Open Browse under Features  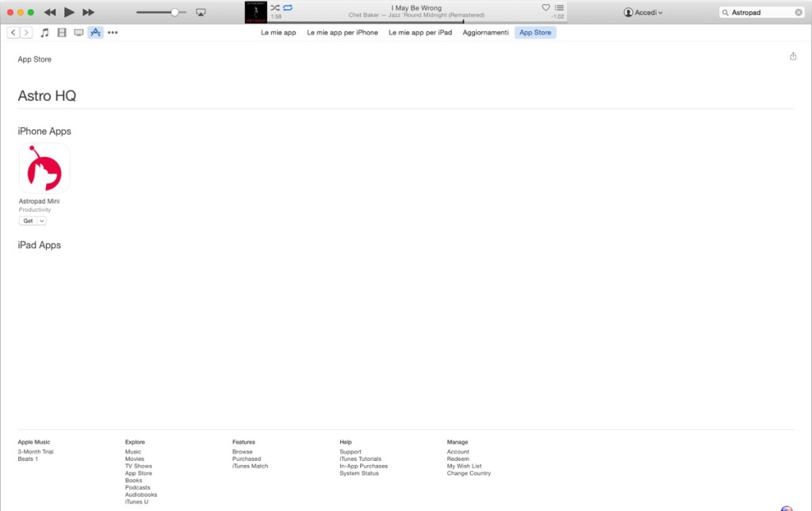tap(243, 452)
